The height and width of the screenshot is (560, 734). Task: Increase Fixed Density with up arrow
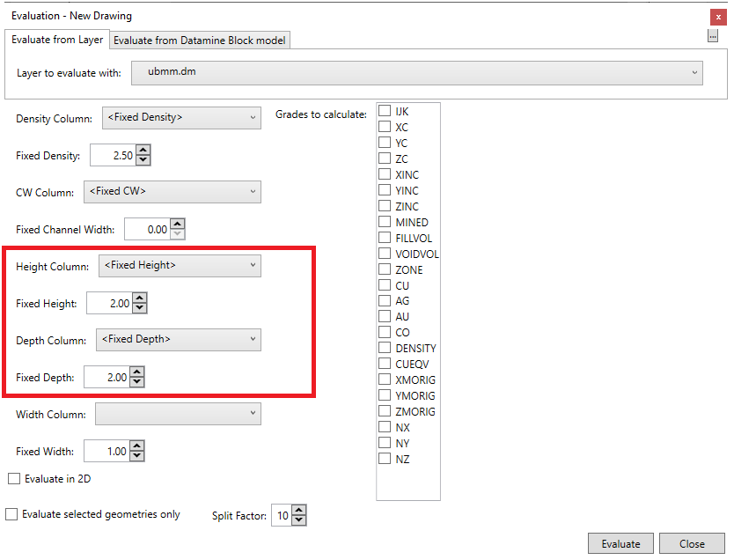point(143,151)
